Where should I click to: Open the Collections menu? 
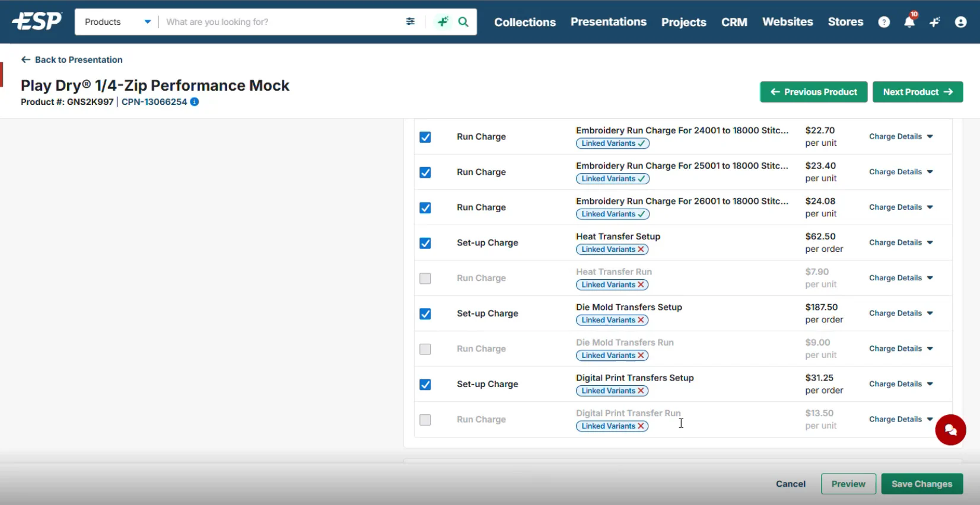point(525,22)
